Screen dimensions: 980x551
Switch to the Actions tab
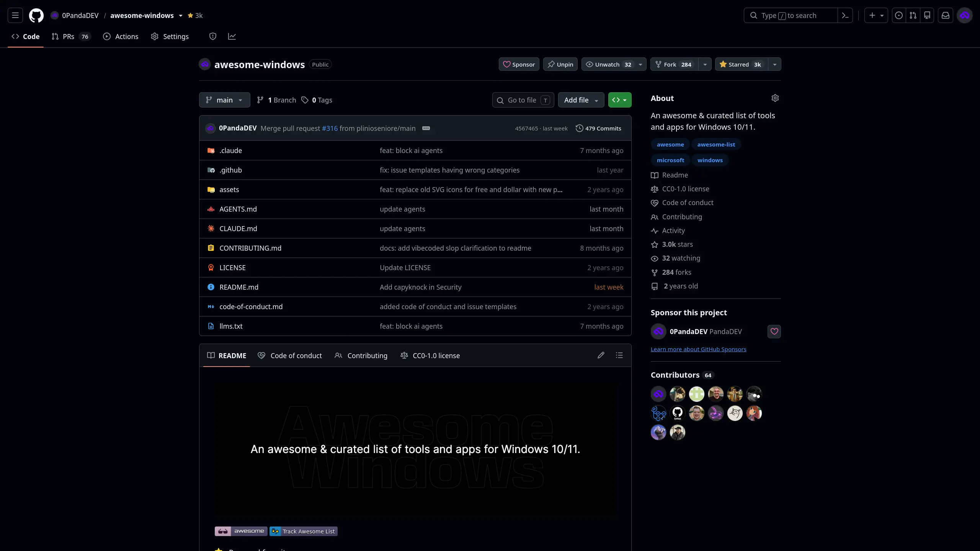(121, 36)
